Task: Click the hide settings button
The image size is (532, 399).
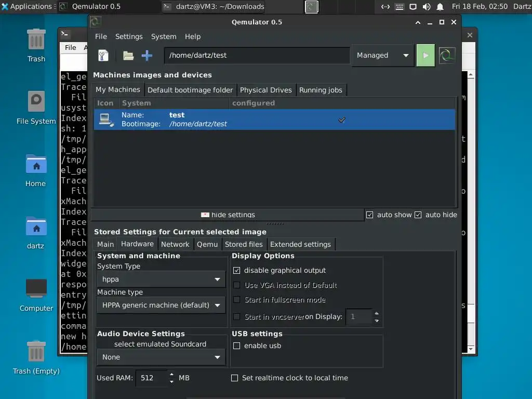Action: tap(228, 215)
